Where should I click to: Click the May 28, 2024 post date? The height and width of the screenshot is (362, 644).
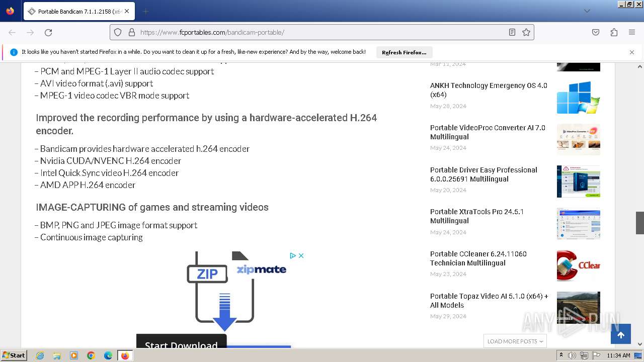coord(448,106)
